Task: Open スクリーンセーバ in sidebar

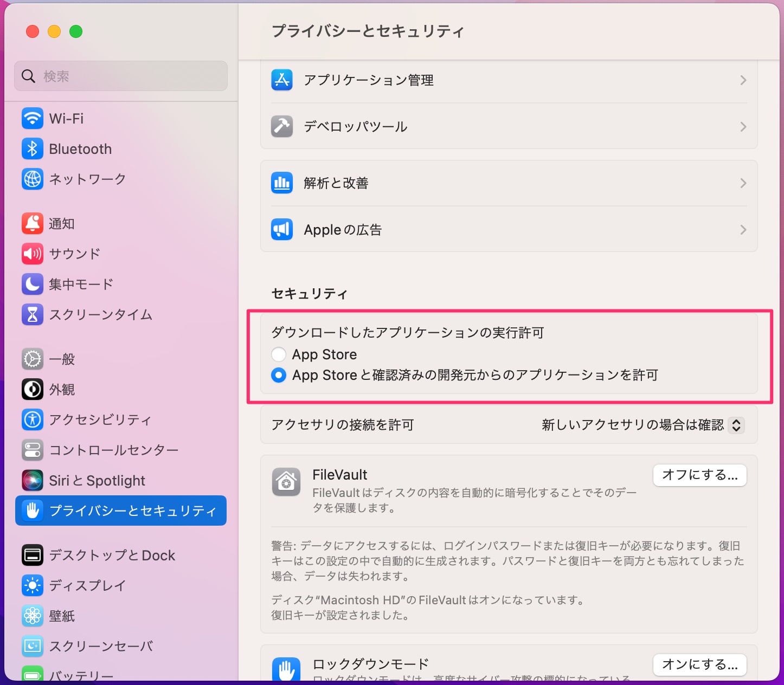Action: [x=121, y=646]
